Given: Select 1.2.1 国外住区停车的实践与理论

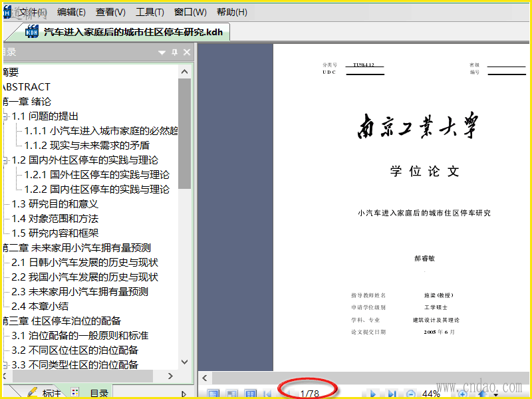Looking at the screenshot, I should tap(96, 175).
